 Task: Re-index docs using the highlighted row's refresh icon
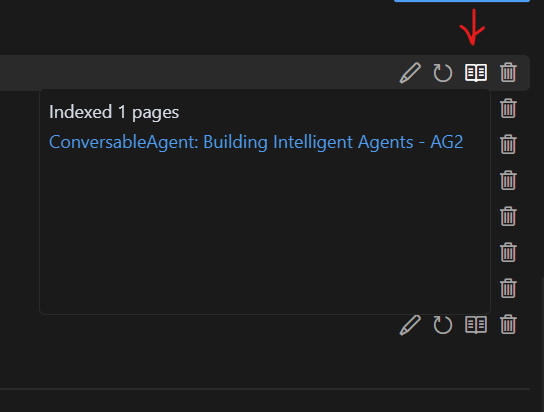click(443, 73)
